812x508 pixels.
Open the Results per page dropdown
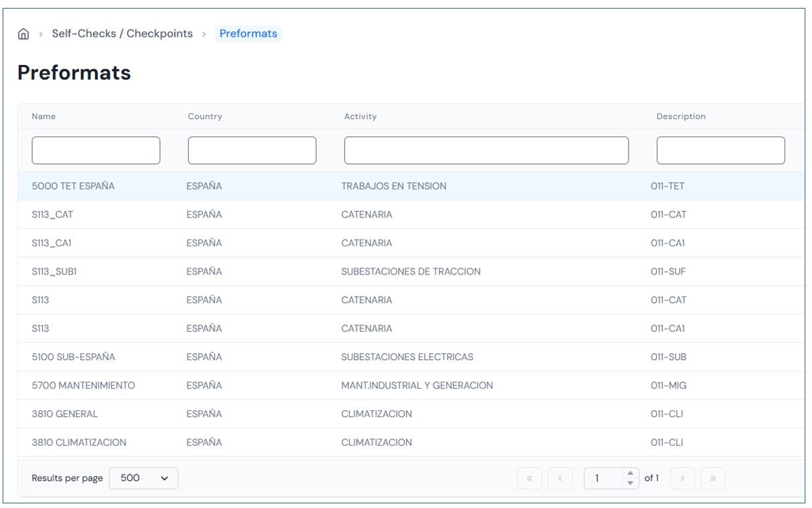[143, 479]
